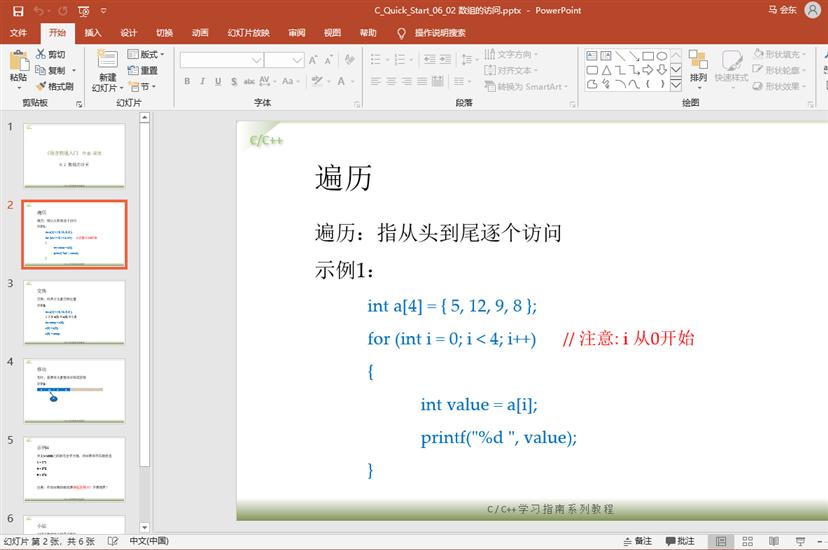Expand the shapes gallery more arrow
828x550 pixels.
pos(676,86)
